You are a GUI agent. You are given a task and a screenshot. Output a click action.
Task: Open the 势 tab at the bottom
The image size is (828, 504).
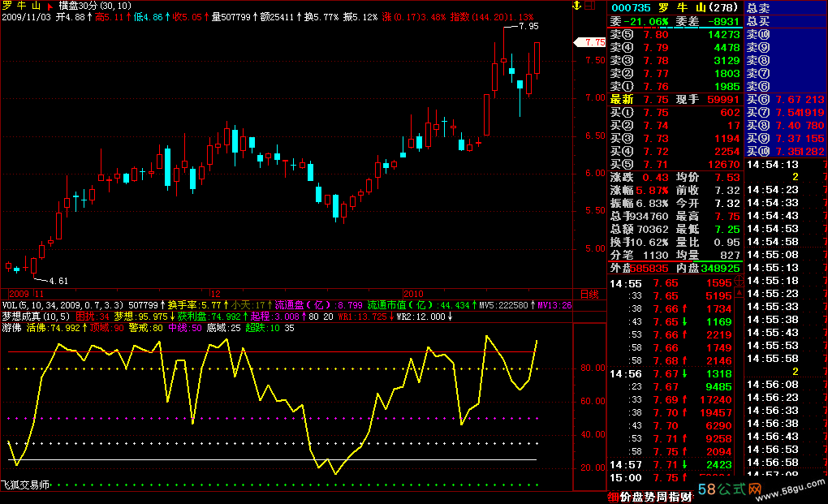(x=649, y=497)
